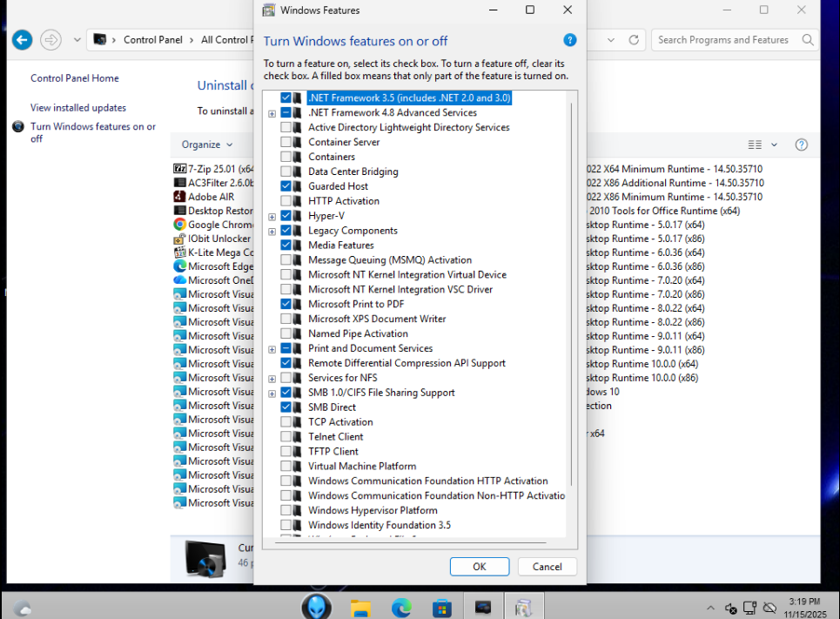Viewport: 840px width, 619px height.
Task: Enable the Telnet Client checkbox
Action: [286, 437]
